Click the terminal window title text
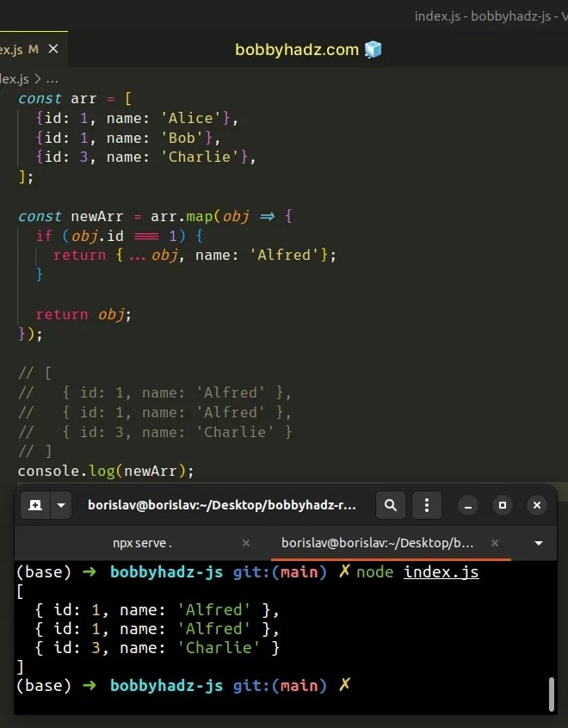The width and height of the screenshot is (568, 728). (x=222, y=504)
